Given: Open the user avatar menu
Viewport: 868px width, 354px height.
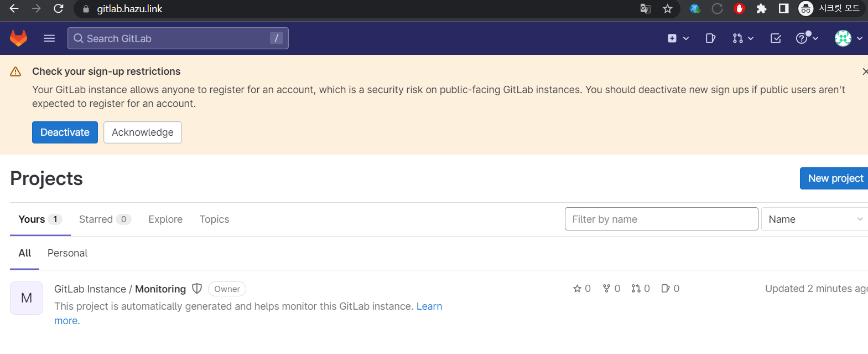Looking at the screenshot, I should coord(849,38).
